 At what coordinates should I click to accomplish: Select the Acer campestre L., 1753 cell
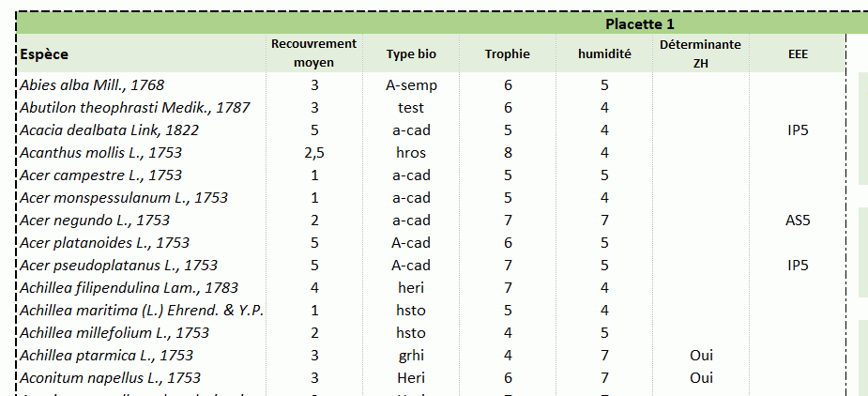pos(101,175)
